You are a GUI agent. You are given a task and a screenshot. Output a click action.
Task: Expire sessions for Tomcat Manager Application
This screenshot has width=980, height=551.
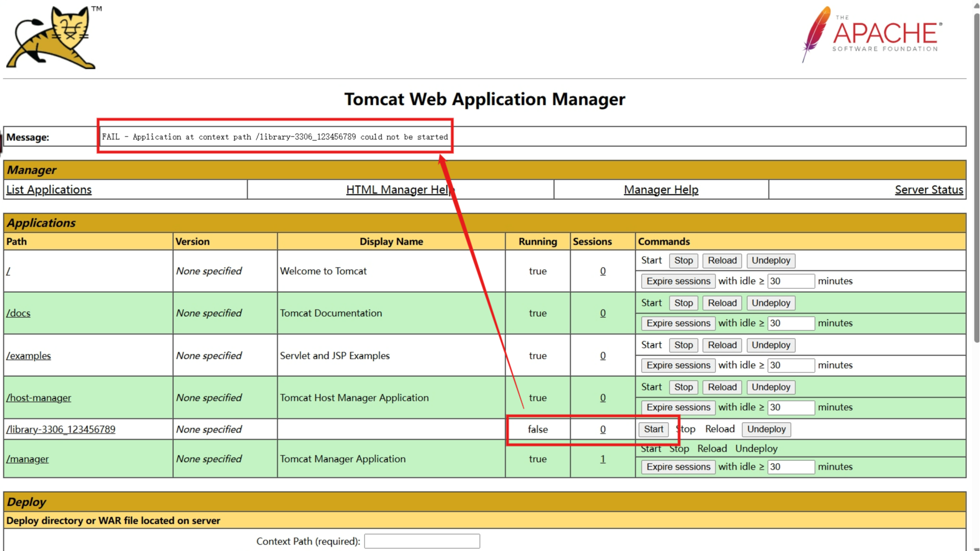click(678, 467)
